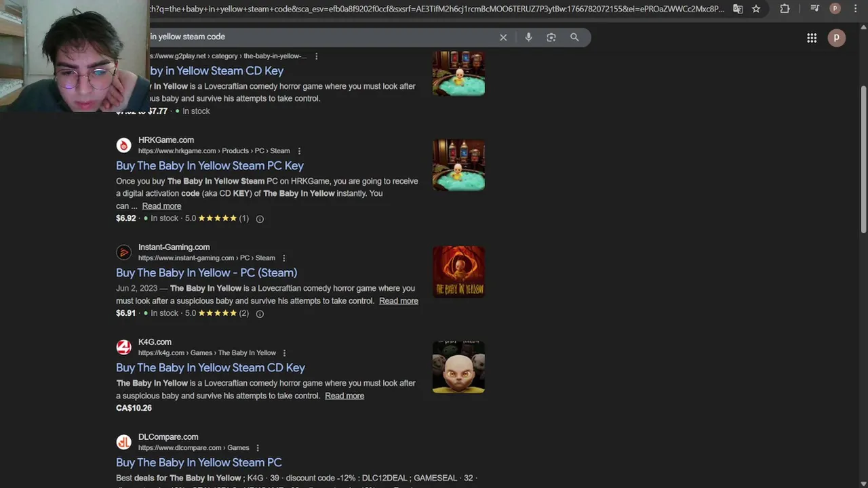Click Instant-Gaming five-star rating
This screenshot has height=488, width=868.
tap(218, 313)
